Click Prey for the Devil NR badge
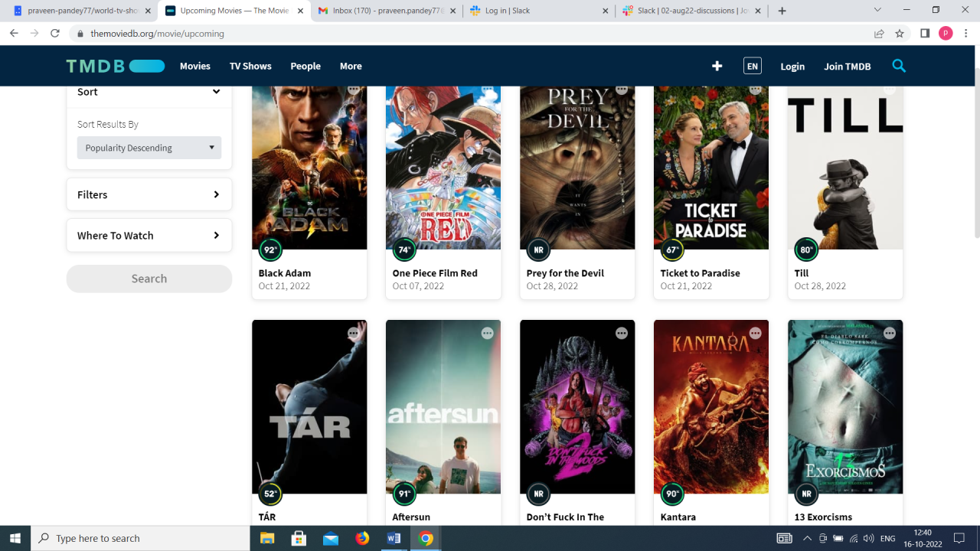 point(538,250)
